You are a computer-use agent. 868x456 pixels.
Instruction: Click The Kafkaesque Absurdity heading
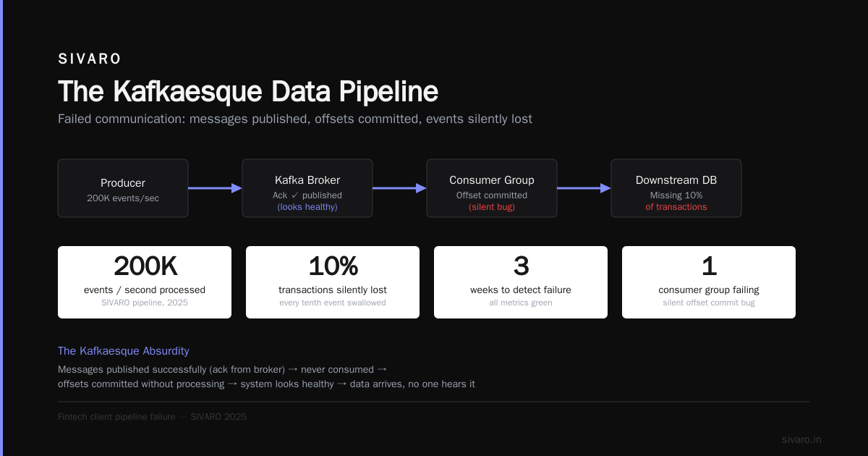click(124, 351)
